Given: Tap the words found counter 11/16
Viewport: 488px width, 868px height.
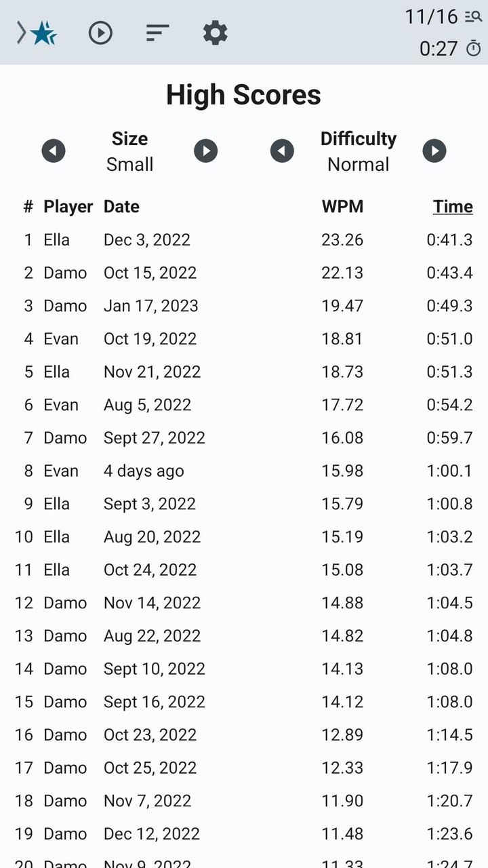Looking at the screenshot, I should click(x=432, y=17).
